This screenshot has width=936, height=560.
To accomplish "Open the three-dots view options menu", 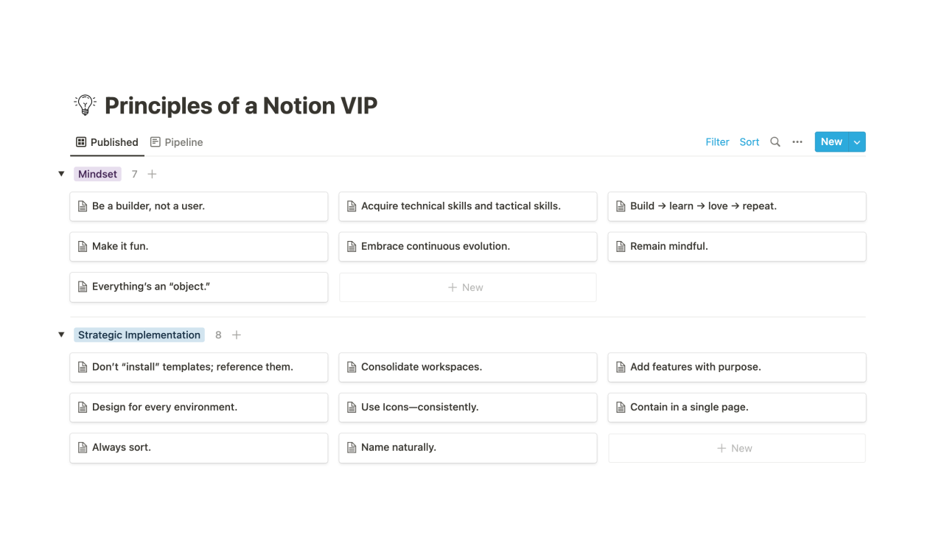I will pyautogui.click(x=797, y=142).
